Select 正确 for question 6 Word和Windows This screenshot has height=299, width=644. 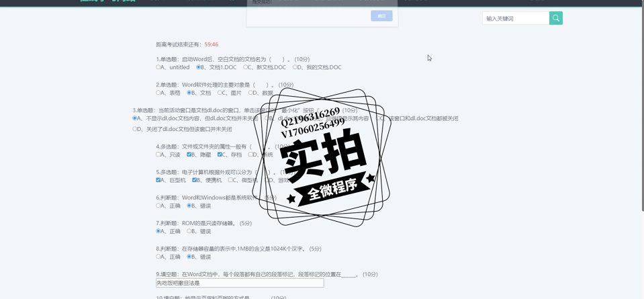click(x=158, y=206)
